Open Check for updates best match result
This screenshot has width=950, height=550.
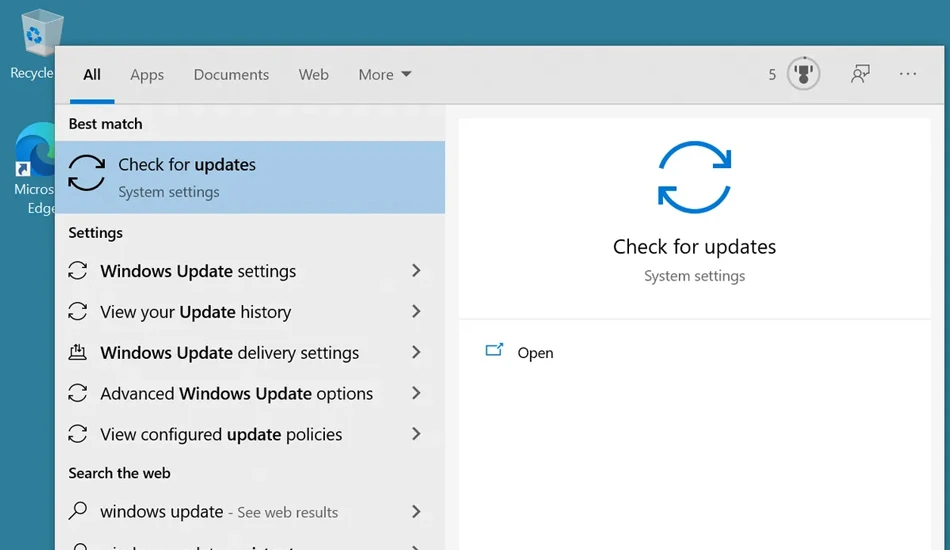tap(250, 177)
